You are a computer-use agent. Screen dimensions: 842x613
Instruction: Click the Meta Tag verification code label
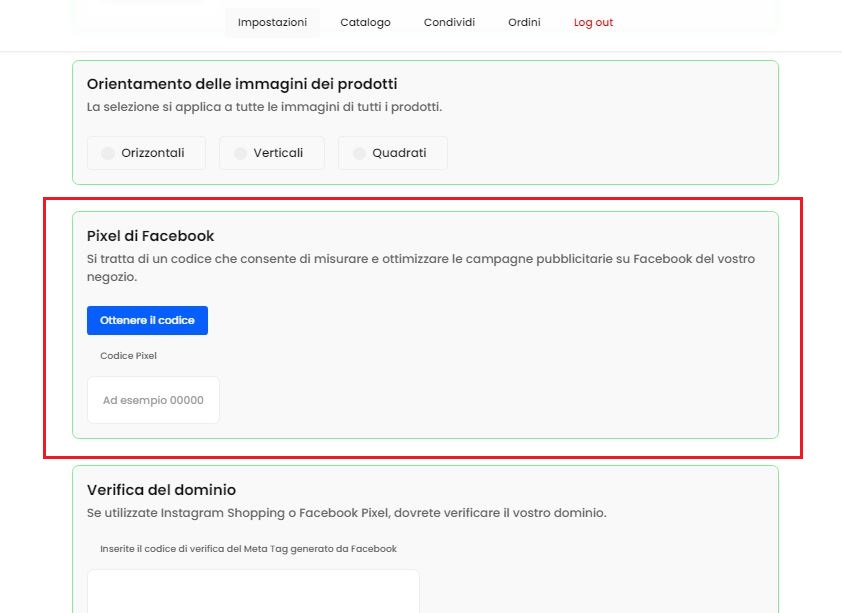[248, 548]
